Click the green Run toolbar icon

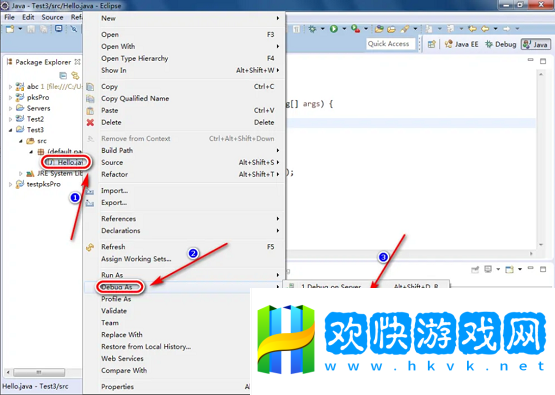click(x=333, y=29)
